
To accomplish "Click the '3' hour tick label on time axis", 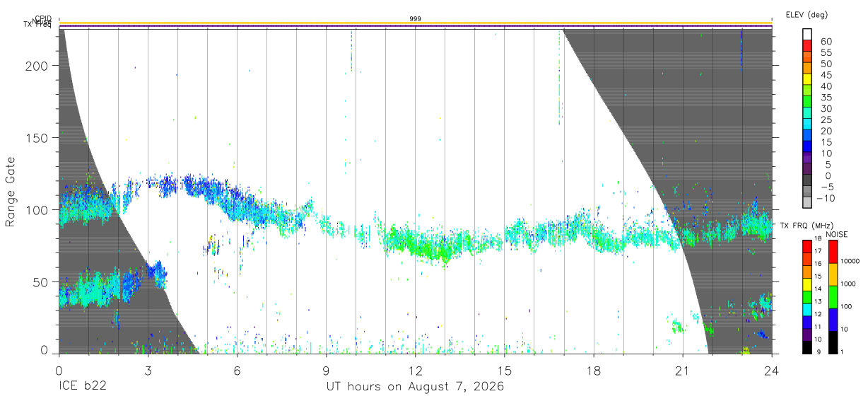I will click(148, 371).
